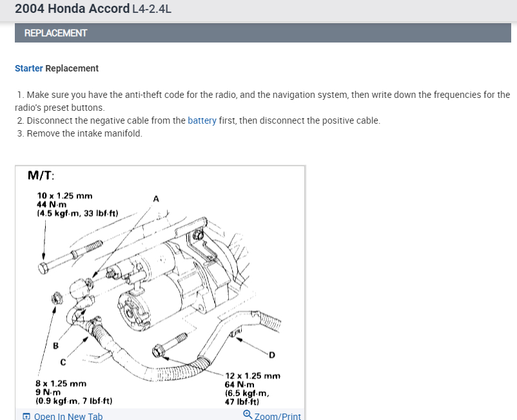Click step 1 anti-theft code instruction text
517x420 pixels.
[262, 101]
